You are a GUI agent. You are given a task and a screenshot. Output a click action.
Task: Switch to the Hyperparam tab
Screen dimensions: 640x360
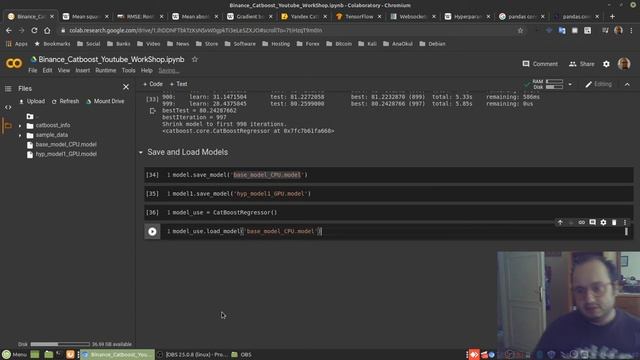click(x=467, y=17)
